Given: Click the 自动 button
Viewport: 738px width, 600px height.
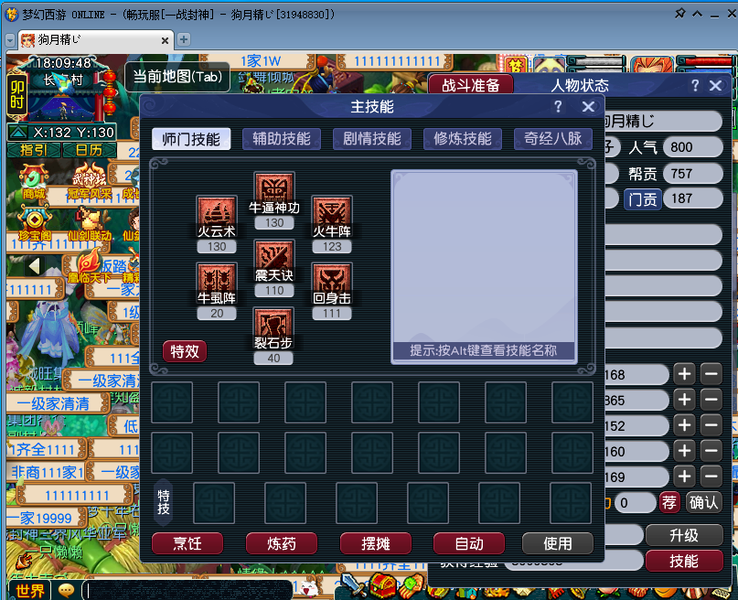Looking at the screenshot, I should tap(469, 544).
